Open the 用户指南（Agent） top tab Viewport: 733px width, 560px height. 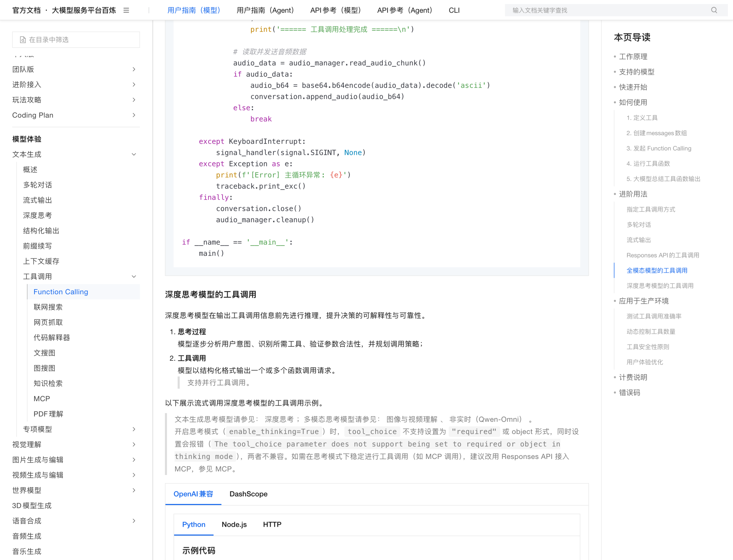coord(265,10)
